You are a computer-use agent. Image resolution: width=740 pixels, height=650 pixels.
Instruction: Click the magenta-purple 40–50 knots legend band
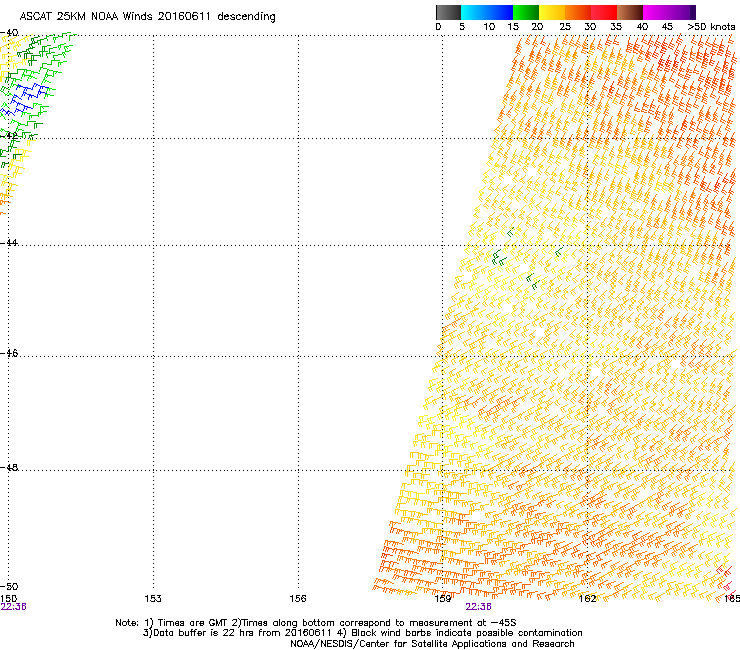[x=669, y=12]
